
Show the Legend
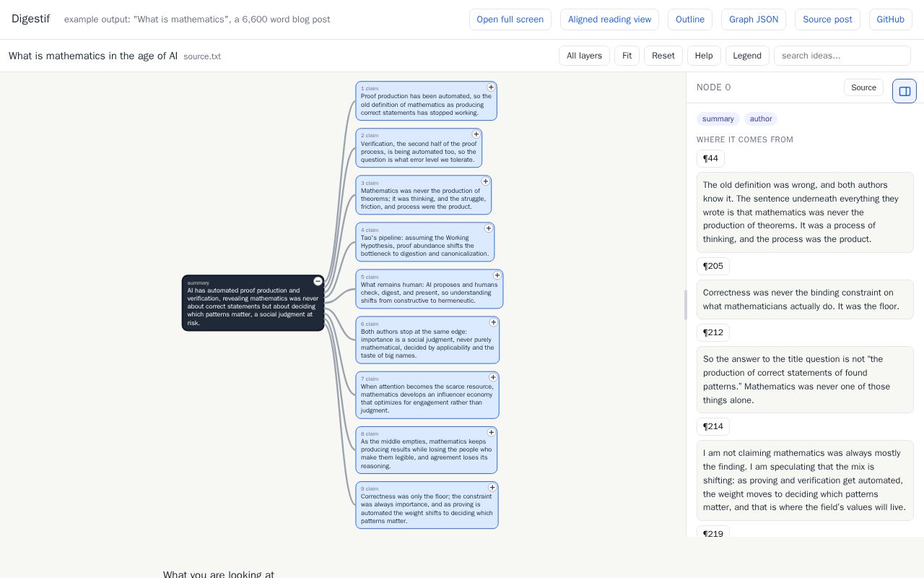pos(747,56)
